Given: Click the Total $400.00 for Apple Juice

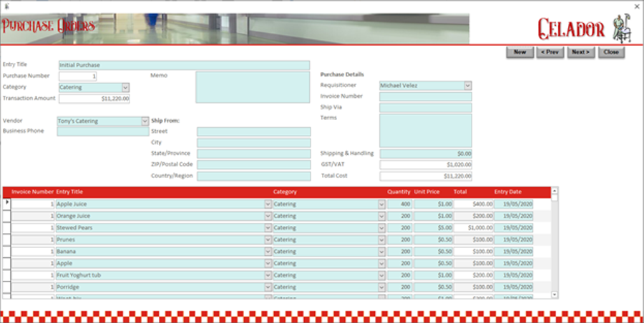Looking at the screenshot, I should click(x=474, y=204).
